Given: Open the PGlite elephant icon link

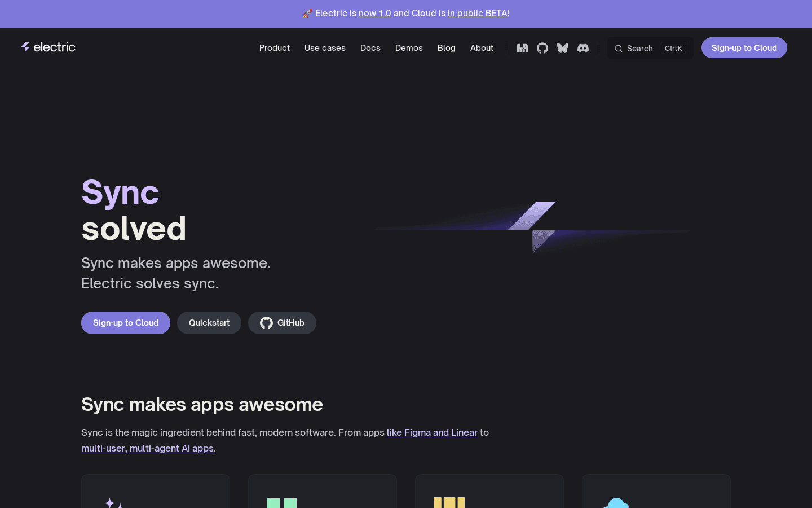Looking at the screenshot, I should [522, 48].
